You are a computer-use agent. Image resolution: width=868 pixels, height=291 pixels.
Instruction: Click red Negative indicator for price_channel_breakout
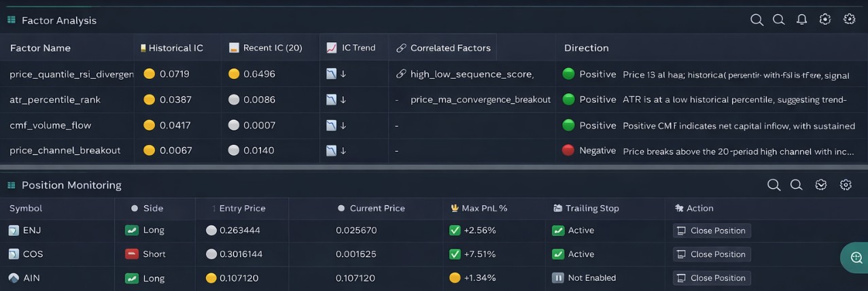point(568,150)
